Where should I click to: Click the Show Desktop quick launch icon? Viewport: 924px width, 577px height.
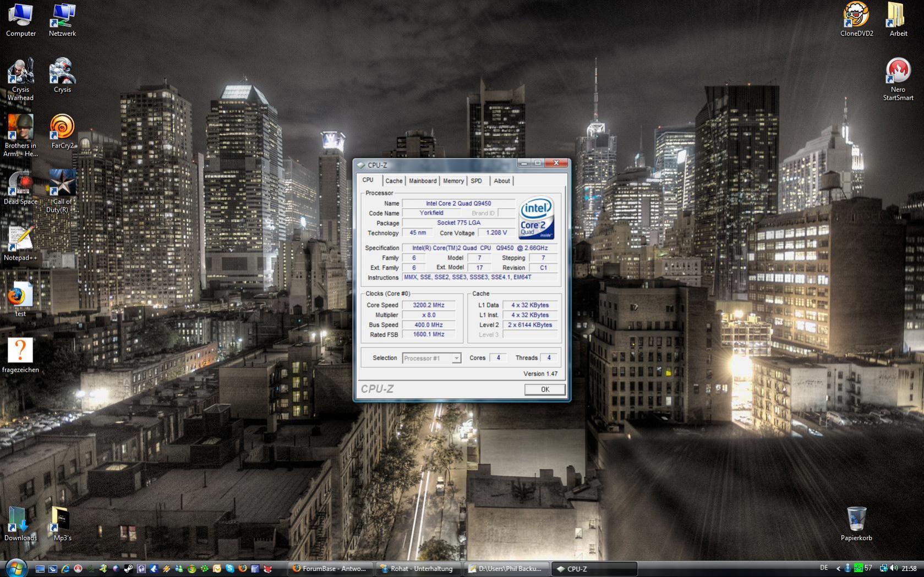tap(40, 569)
